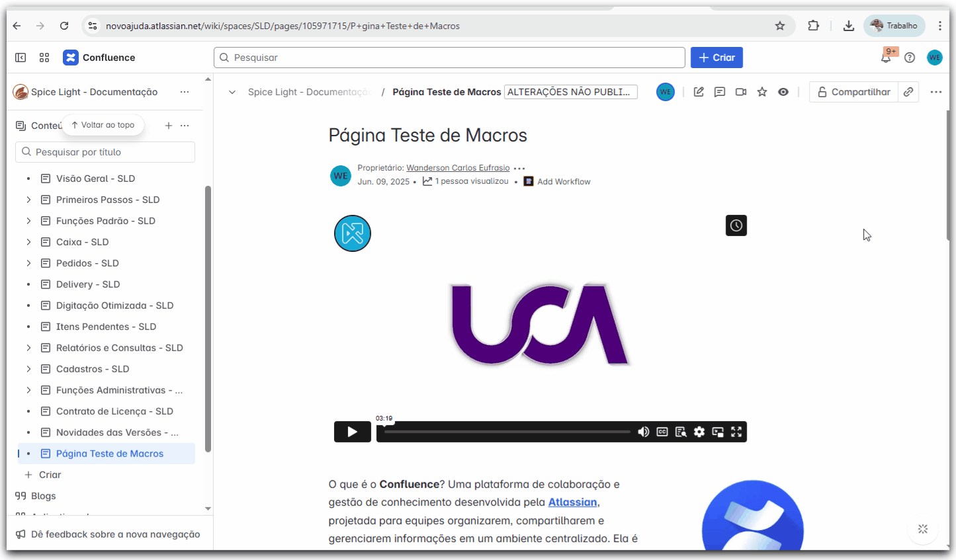Enter video fullscreen mode
Viewport: 956px width, 560px height.
736,432
